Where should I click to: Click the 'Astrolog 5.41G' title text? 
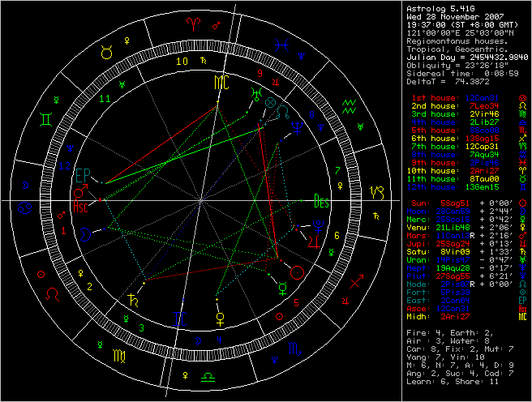pyautogui.click(x=440, y=8)
